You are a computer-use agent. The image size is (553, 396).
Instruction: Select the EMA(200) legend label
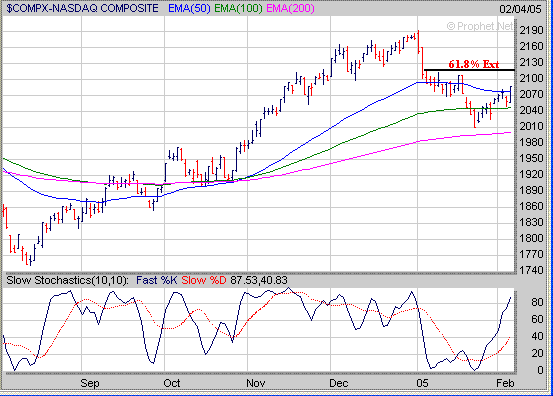pos(290,8)
